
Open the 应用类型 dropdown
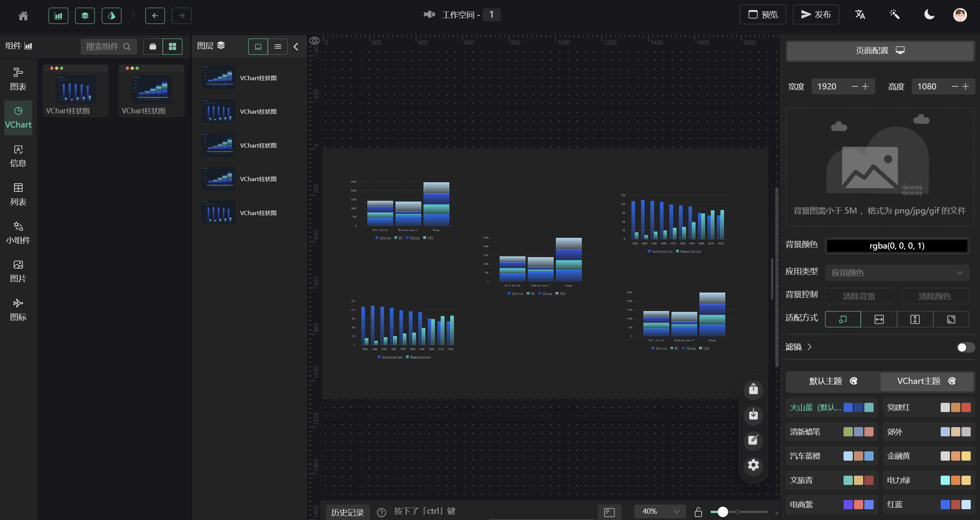coord(897,273)
